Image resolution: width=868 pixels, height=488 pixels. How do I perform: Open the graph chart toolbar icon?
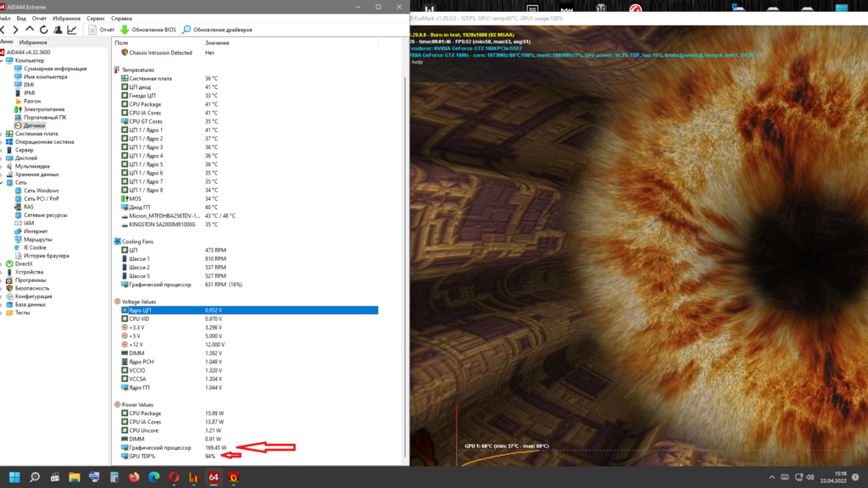(72, 30)
